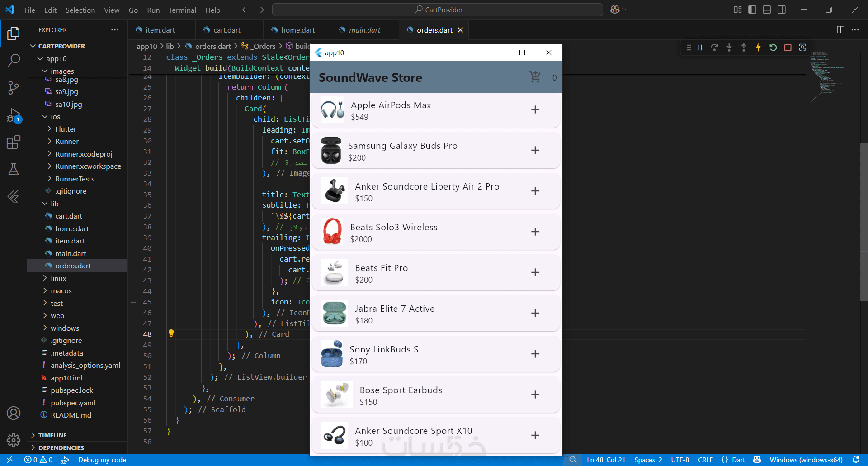Image resolution: width=868 pixels, height=466 pixels.
Task: Open the Selection menu
Action: (80, 10)
